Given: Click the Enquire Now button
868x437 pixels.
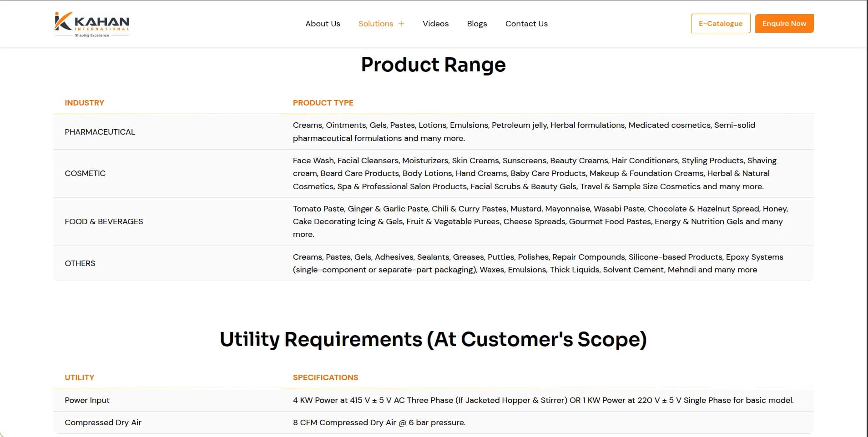Looking at the screenshot, I should [x=784, y=24].
